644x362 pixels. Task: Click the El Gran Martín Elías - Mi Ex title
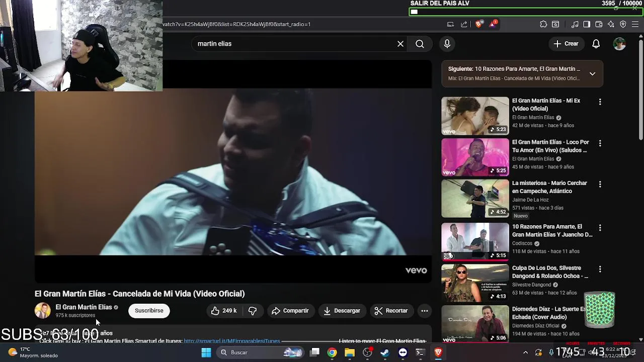tap(546, 105)
